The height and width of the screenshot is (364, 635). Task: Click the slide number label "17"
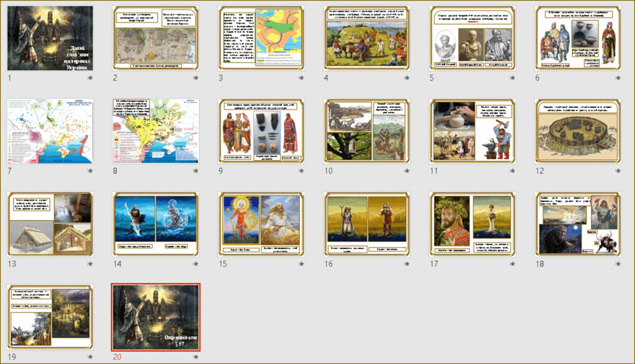[434, 264]
